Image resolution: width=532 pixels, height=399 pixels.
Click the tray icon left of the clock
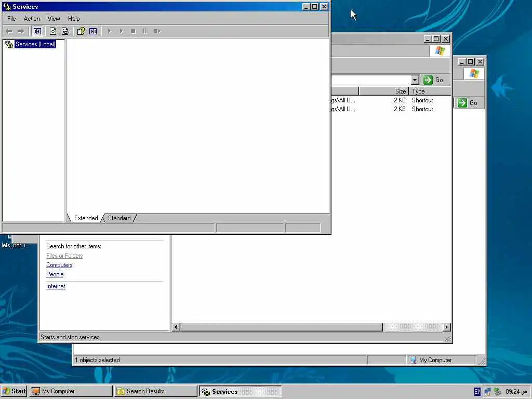point(498,392)
